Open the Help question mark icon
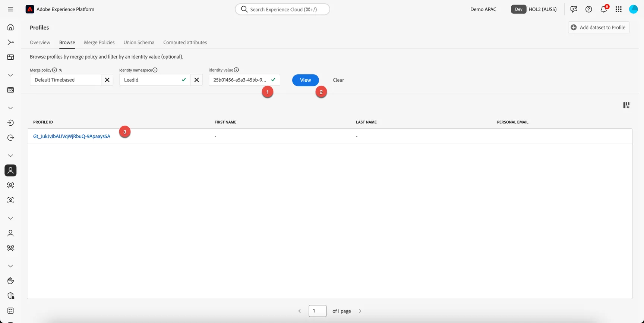 pyautogui.click(x=589, y=9)
